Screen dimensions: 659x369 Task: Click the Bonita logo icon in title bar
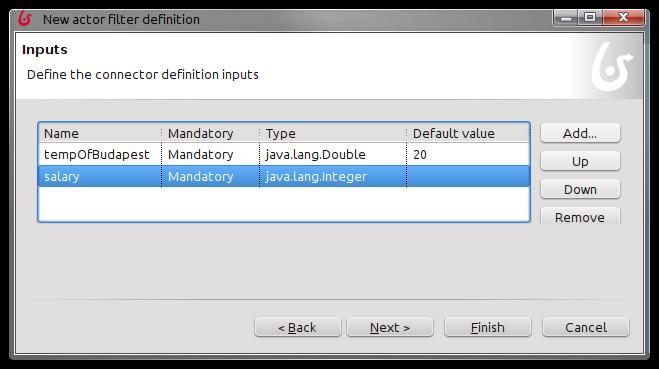(x=25, y=18)
